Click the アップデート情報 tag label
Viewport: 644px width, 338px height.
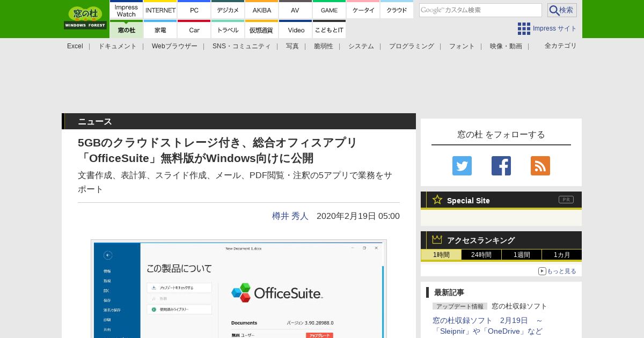(x=460, y=306)
